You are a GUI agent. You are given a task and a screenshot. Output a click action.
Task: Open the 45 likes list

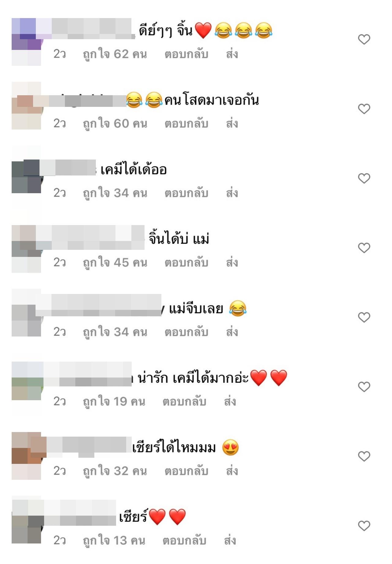pos(115,263)
